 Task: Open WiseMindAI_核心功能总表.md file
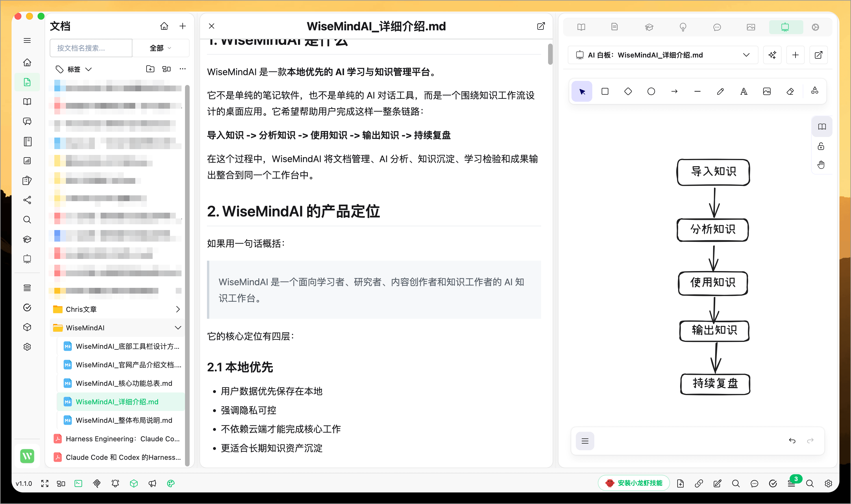tap(121, 383)
